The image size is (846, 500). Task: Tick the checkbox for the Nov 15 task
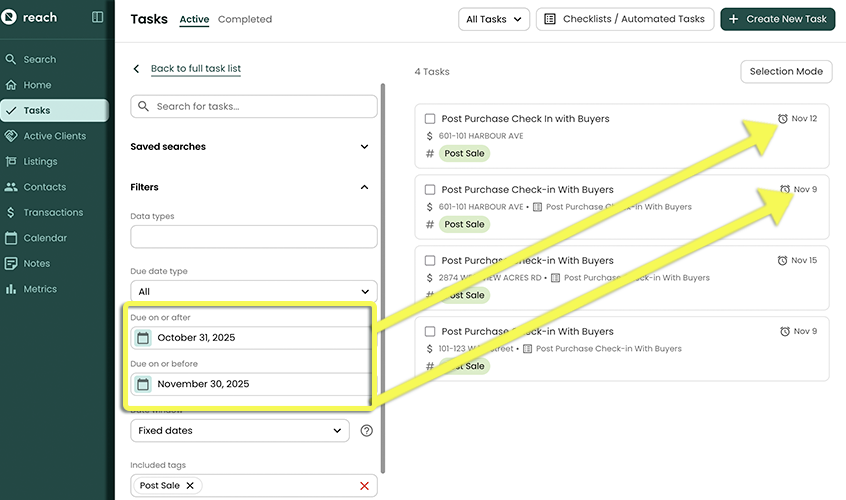[x=430, y=261]
